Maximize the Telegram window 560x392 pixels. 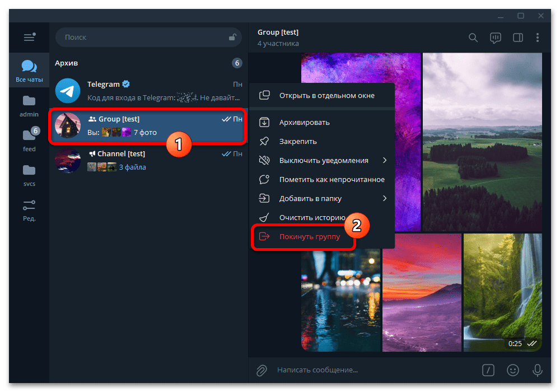(521, 16)
